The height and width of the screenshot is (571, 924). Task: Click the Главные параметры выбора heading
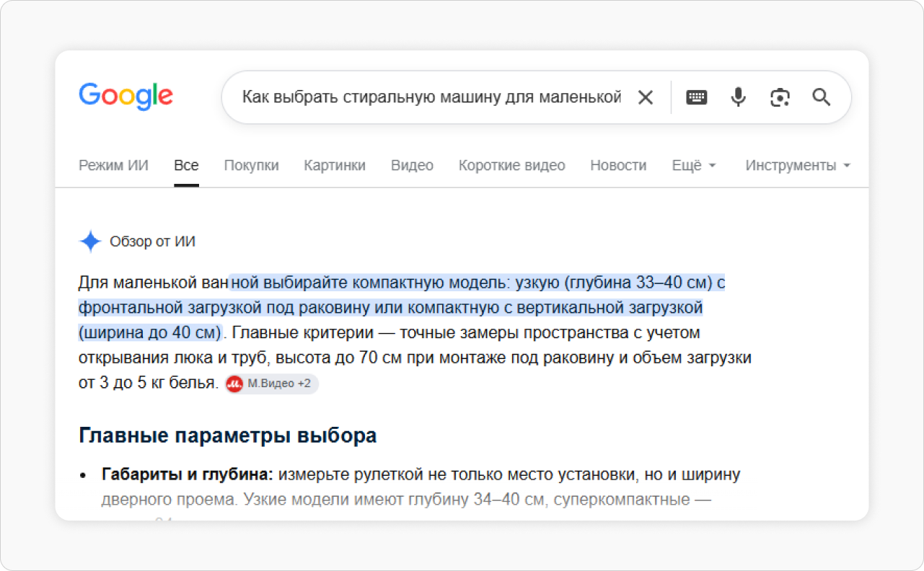[227, 435]
